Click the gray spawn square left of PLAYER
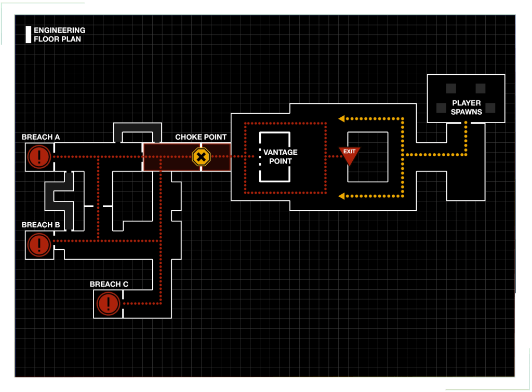This screenshot has height=392, width=532. pos(442,108)
